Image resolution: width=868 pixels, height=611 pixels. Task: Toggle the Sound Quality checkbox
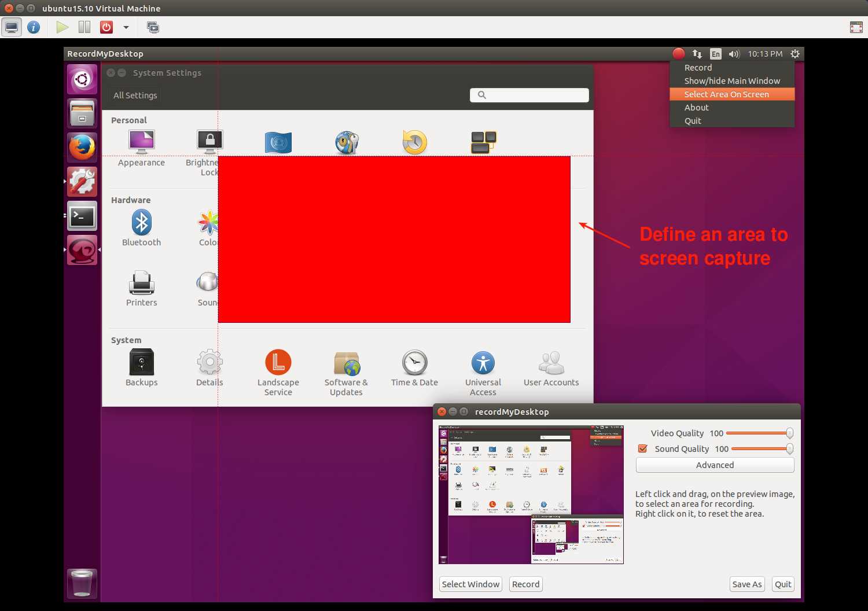(x=642, y=448)
